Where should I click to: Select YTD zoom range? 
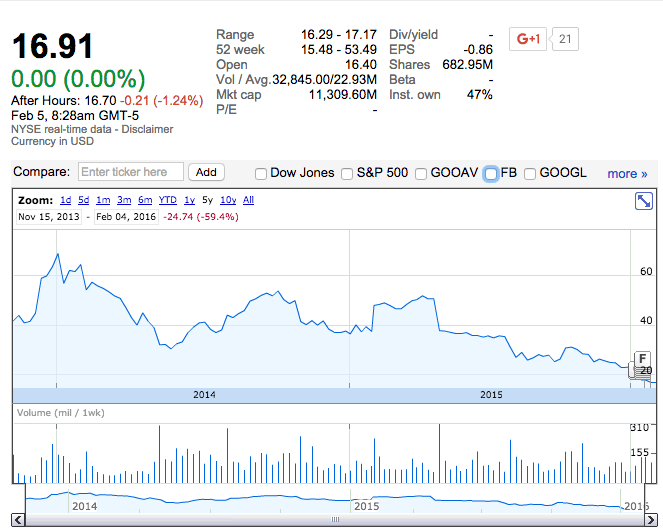click(x=168, y=200)
